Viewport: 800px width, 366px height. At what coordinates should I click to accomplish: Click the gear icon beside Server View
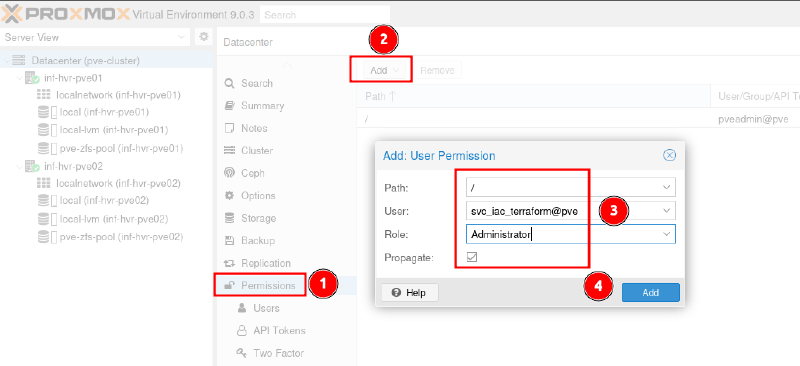(x=204, y=37)
